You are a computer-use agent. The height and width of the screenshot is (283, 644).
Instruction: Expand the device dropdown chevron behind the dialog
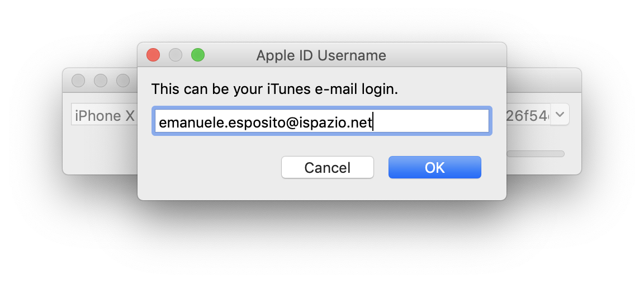[x=560, y=114]
